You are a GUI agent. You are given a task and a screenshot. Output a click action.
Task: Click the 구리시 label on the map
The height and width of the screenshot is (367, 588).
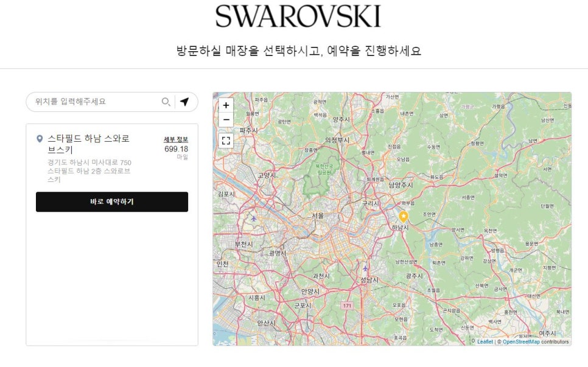[x=371, y=203]
